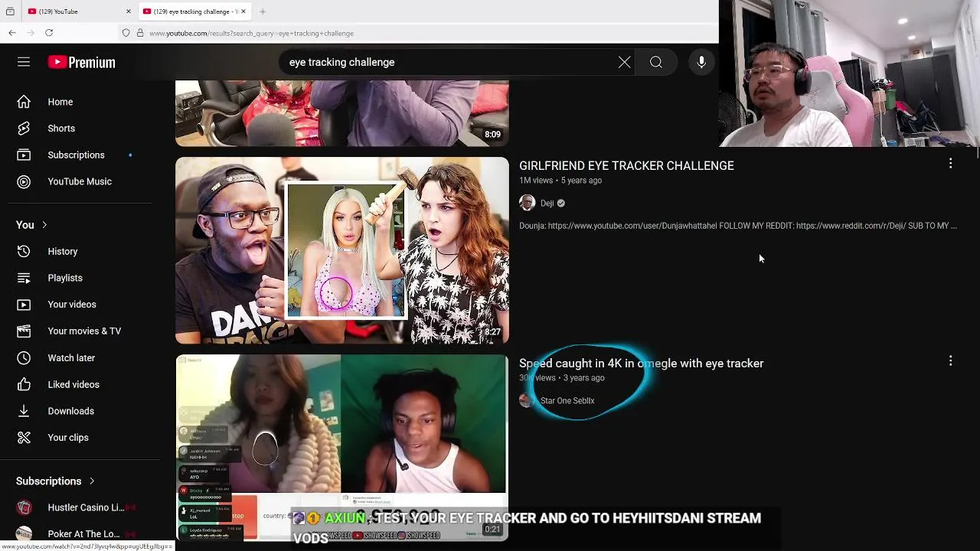
Task: Click the Your movies & TV icon
Action: click(24, 331)
